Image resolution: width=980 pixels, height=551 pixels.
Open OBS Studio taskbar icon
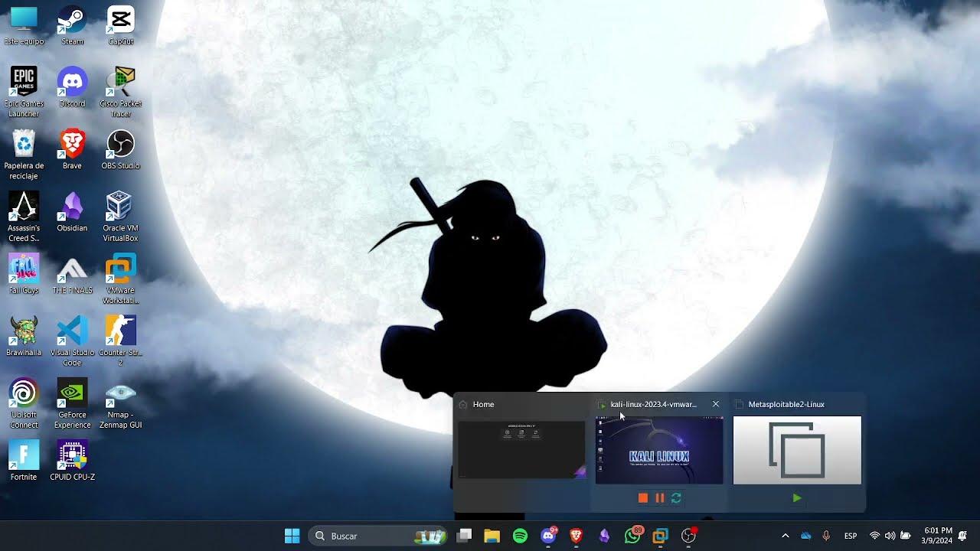tap(688, 536)
